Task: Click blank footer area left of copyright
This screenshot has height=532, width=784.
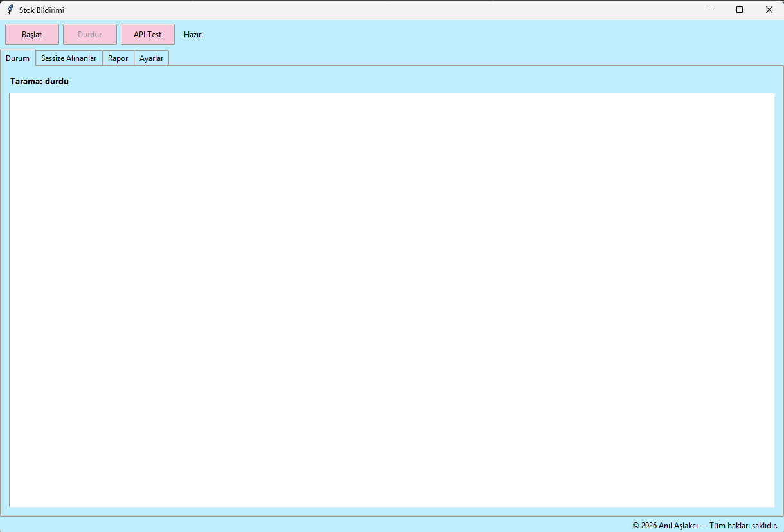Action: 315,525
